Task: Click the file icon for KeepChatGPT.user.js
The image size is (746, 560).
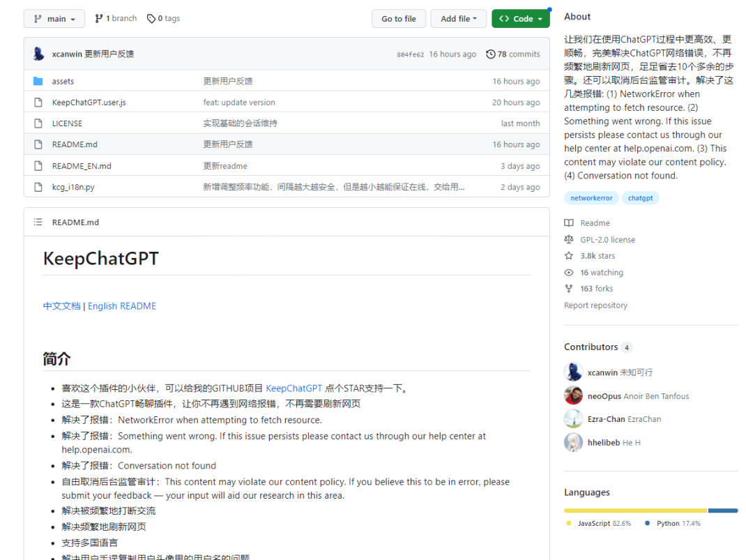Action: [x=38, y=103]
